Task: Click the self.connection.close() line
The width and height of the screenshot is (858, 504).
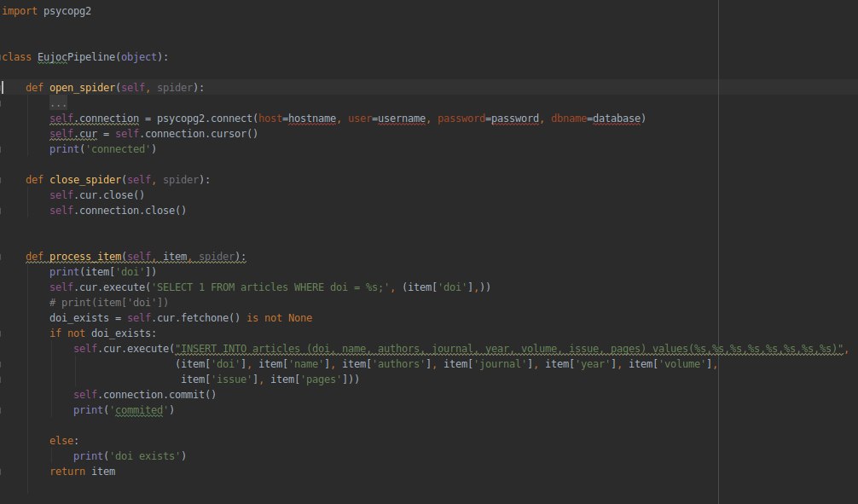Action: click(x=118, y=210)
